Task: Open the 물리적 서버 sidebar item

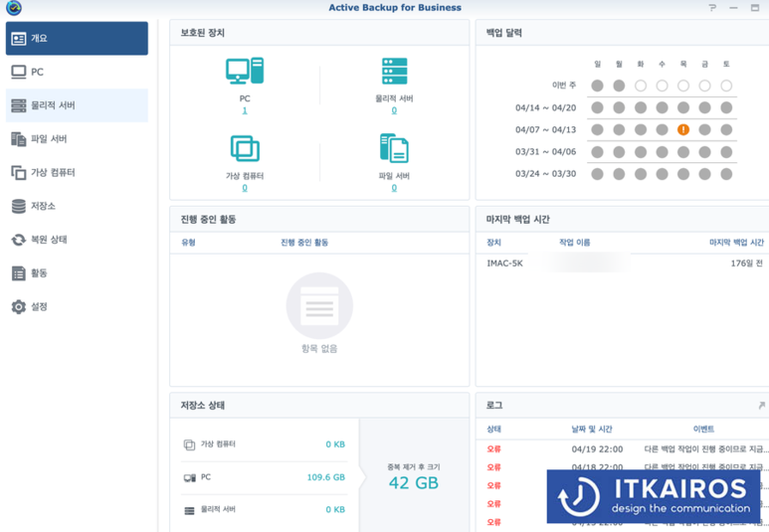Action: pyautogui.click(x=77, y=105)
